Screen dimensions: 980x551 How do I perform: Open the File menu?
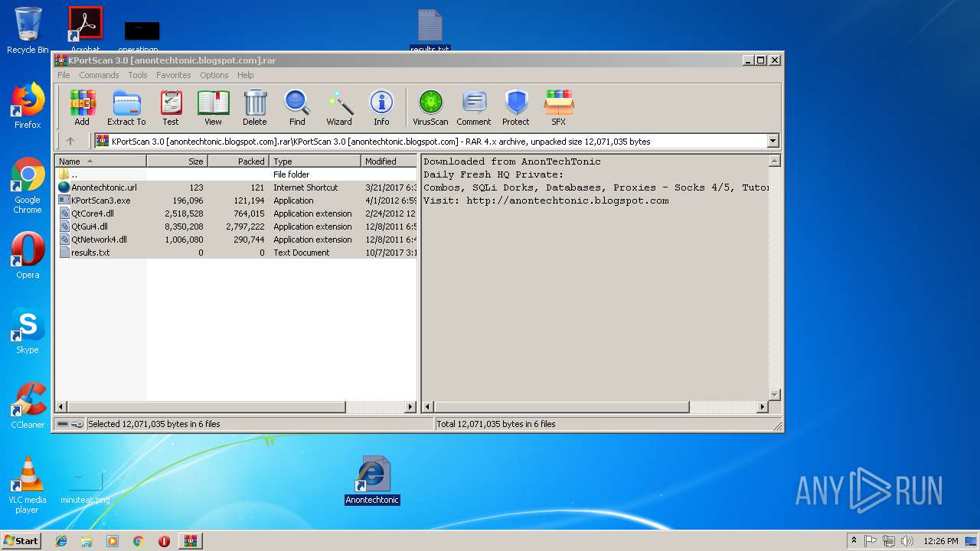(64, 75)
